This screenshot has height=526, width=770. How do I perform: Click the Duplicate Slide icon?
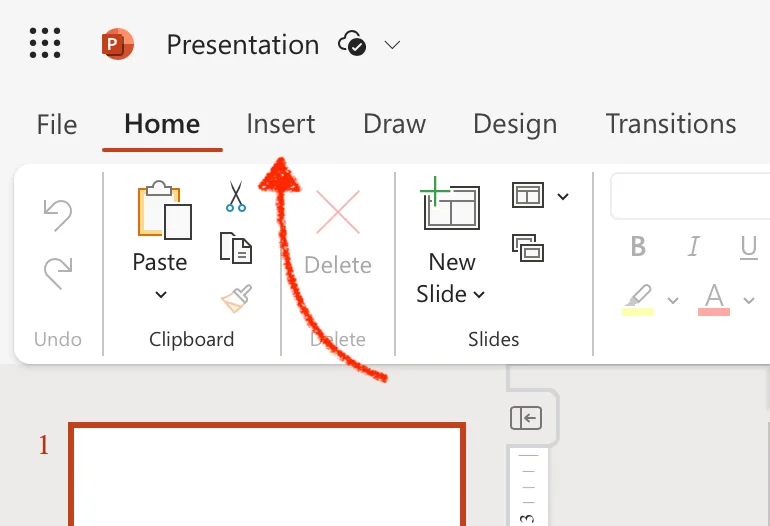pyautogui.click(x=527, y=248)
